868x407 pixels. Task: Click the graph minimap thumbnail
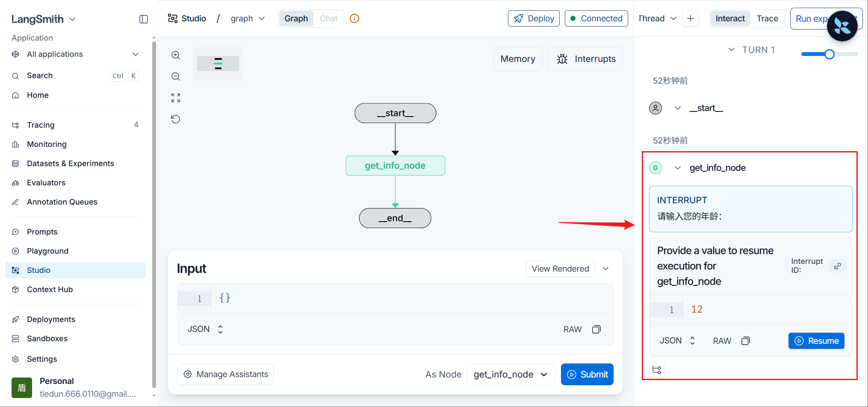pos(218,64)
